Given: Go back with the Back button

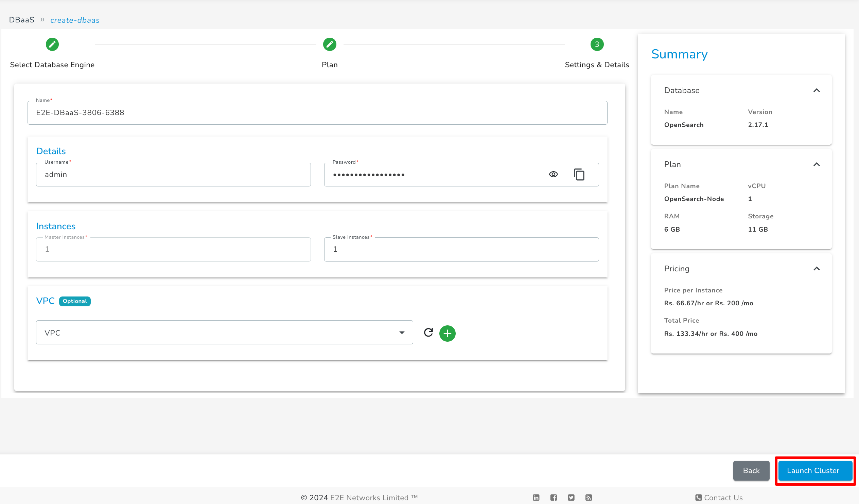Looking at the screenshot, I should pyautogui.click(x=751, y=471).
